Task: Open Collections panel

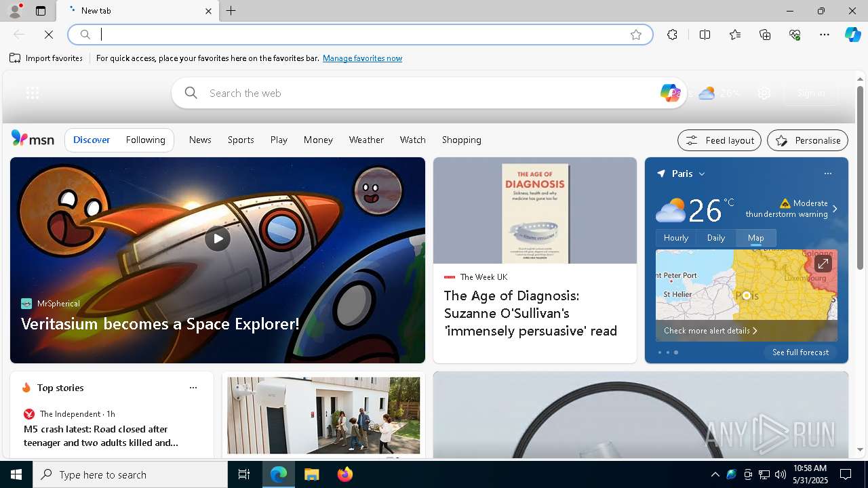Action: (765, 35)
